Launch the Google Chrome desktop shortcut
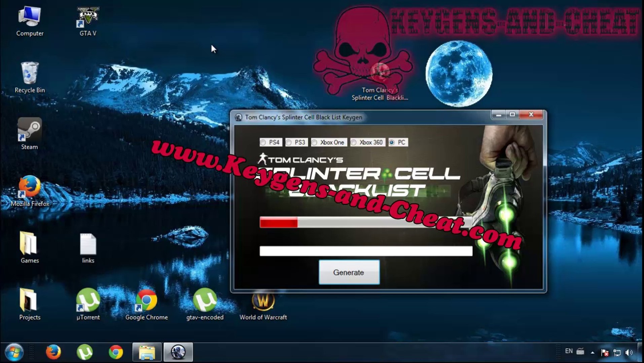 (146, 304)
